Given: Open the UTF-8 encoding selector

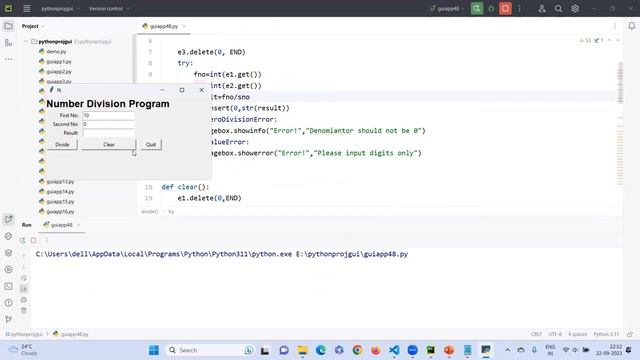Looking at the screenshot, I should click(x=555, y=334).
